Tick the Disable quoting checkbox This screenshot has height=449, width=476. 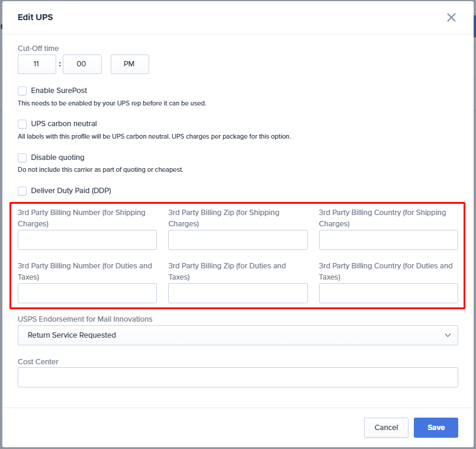(22, 158)
